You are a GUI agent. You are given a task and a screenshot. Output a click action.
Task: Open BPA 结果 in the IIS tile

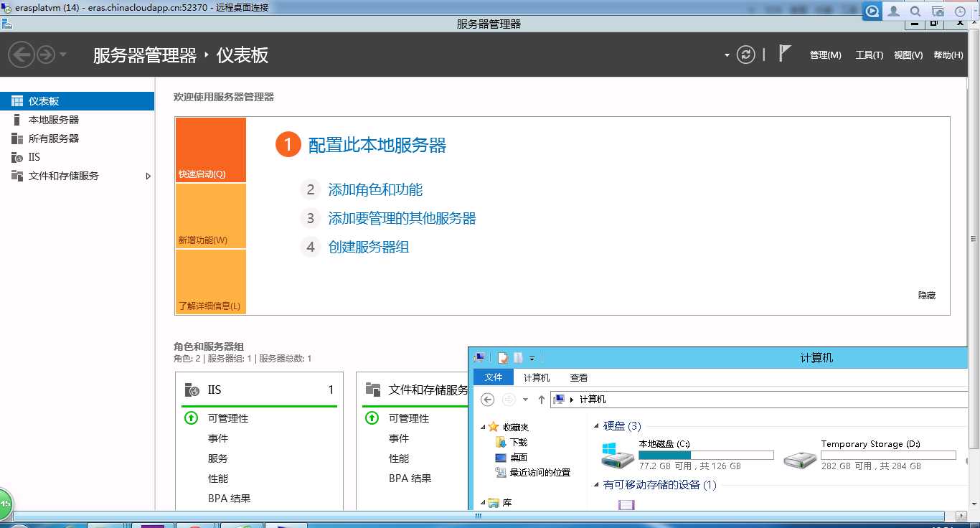(230, 499)
